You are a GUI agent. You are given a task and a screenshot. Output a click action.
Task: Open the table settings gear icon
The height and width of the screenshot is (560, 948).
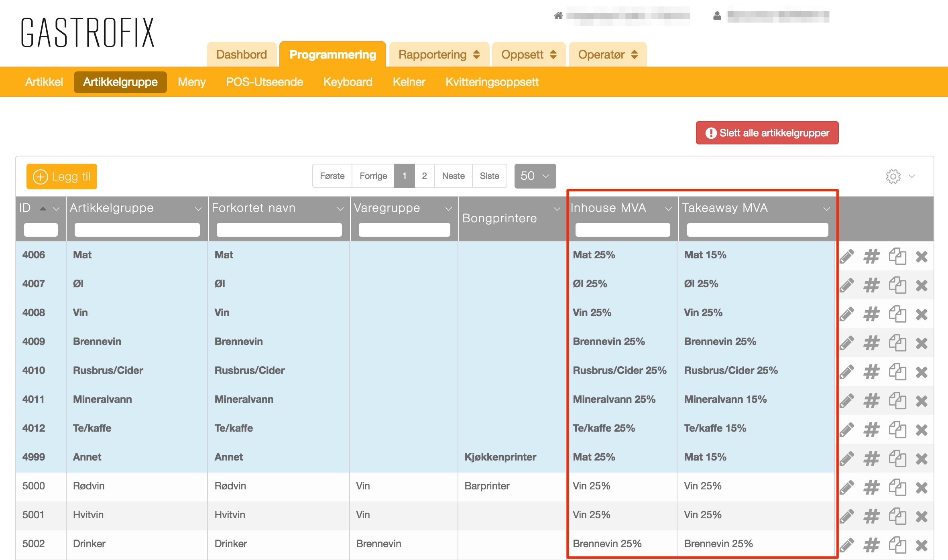893,176
